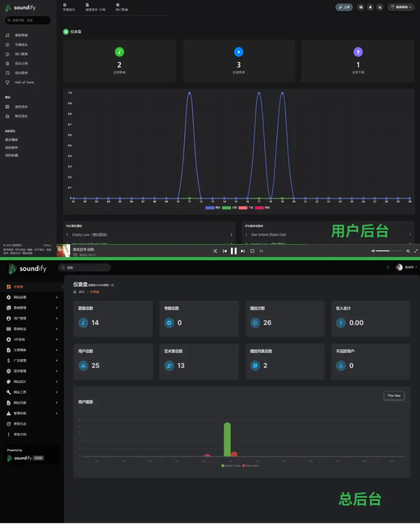Skip to the next track
This screenshot has width=420, height=525.
point(243,251)
